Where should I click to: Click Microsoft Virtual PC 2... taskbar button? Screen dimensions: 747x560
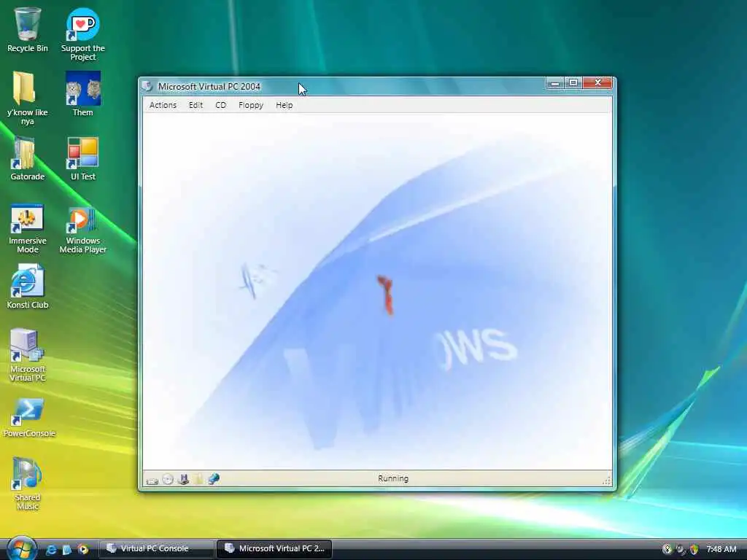[x=274, y=548]
